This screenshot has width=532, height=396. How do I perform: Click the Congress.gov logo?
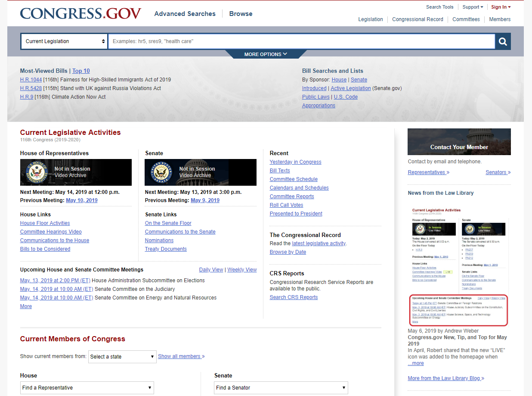point(80,13)
